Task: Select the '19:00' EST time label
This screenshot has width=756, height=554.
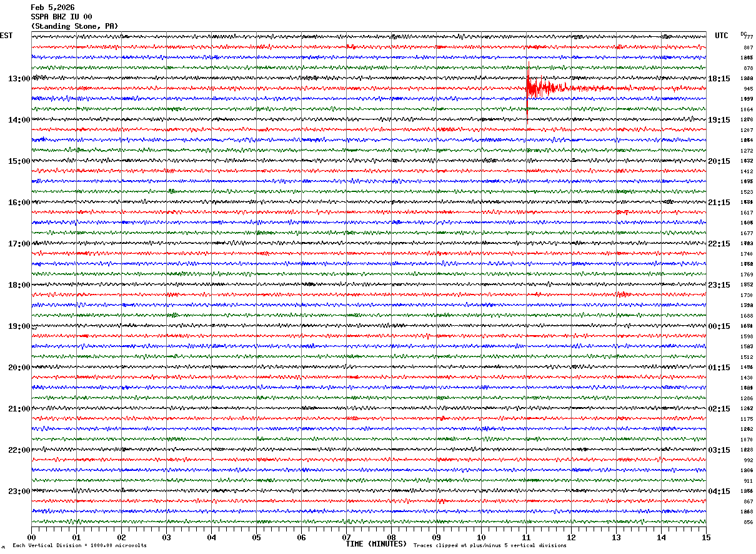Action: [19, 326]
